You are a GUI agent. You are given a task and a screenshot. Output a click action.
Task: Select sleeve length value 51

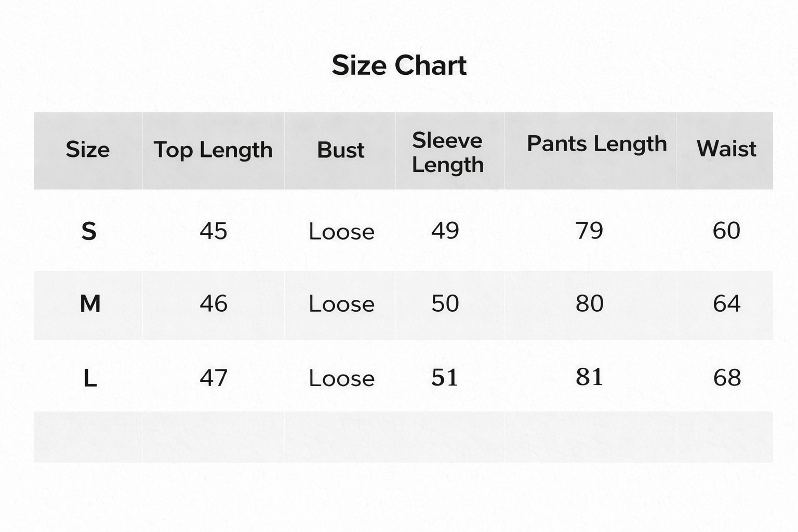(445, 377)
